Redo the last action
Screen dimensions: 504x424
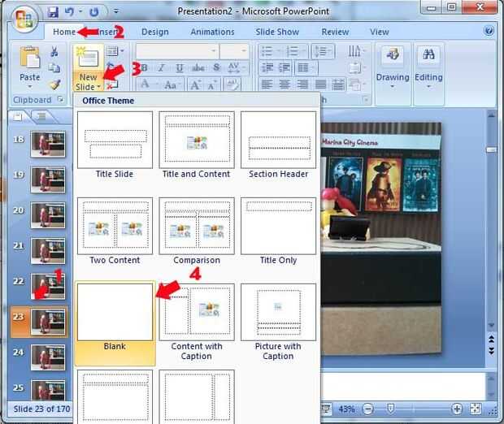(93, 12)
